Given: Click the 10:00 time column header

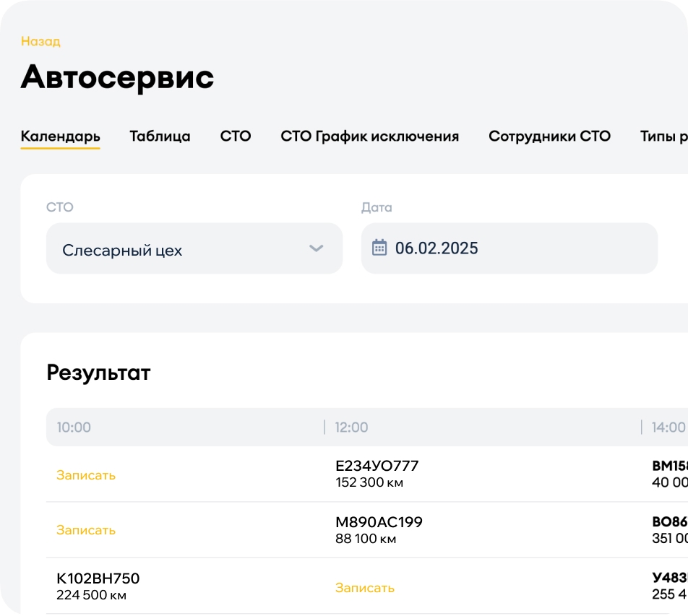Looking at the screenshot, I should click(74, 428).
